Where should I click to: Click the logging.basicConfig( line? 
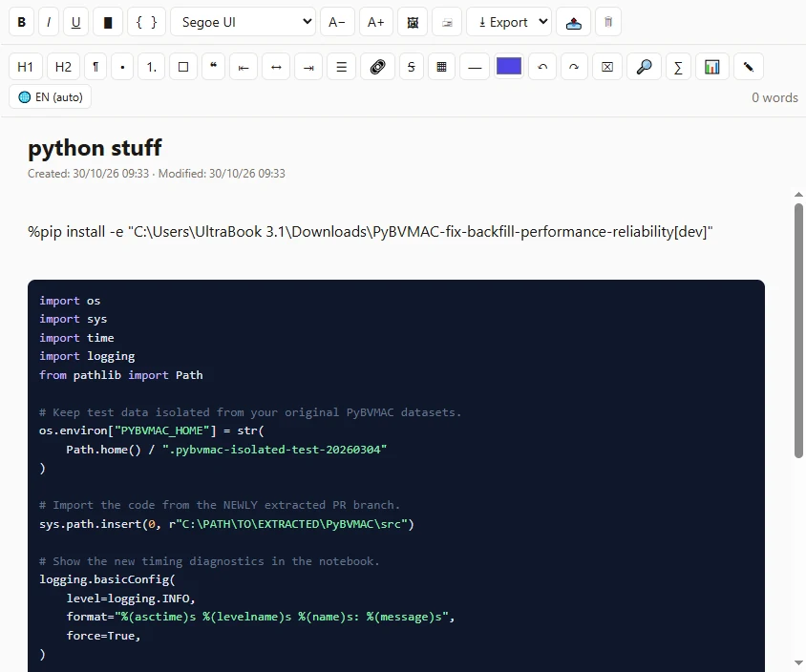click(107, 579)
